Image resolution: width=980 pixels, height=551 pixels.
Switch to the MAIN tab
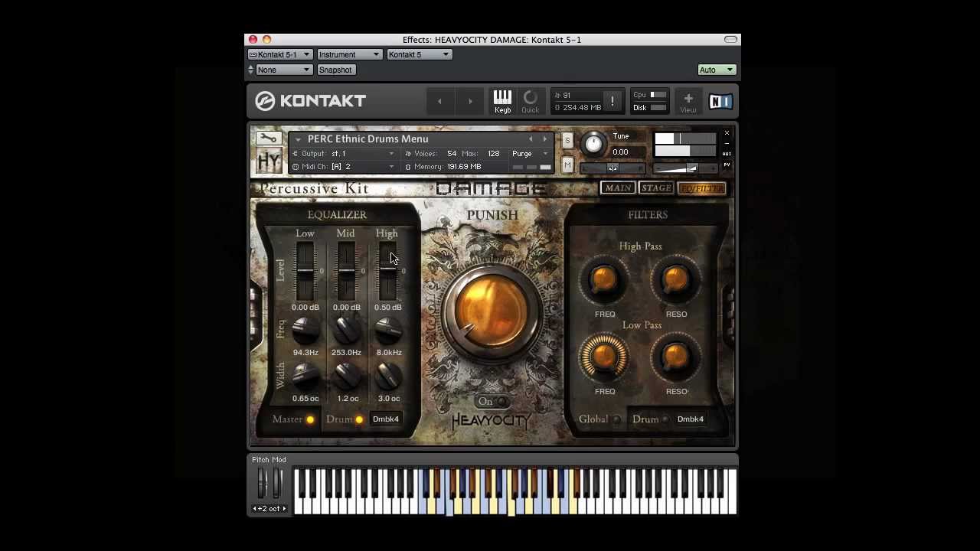click(x=618, y=188)
